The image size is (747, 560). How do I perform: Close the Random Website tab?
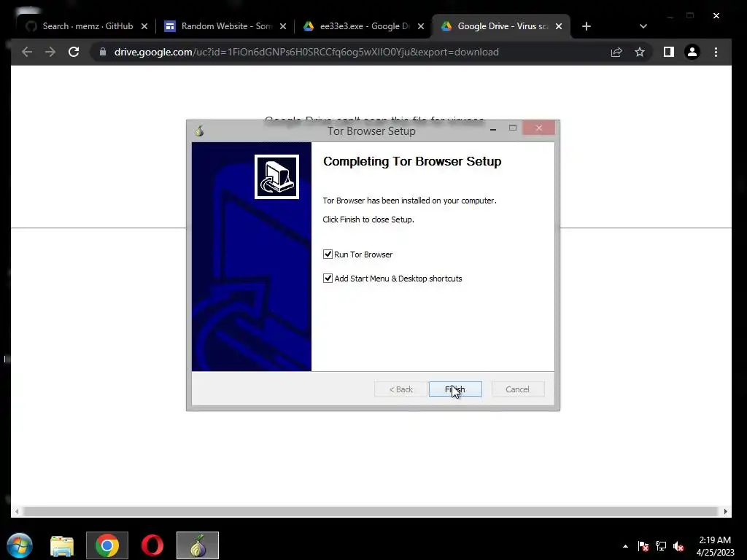point(283,27)
